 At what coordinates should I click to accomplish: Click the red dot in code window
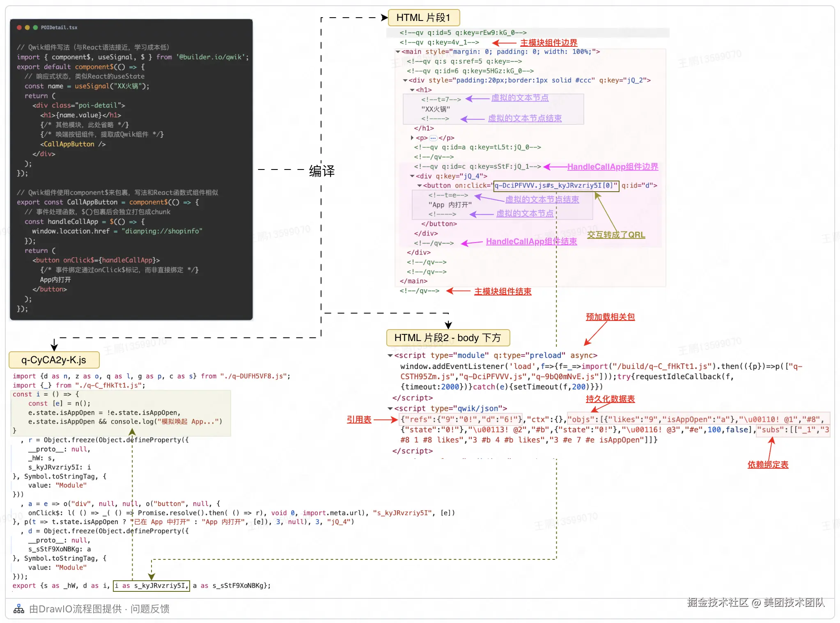coord(19,27)
